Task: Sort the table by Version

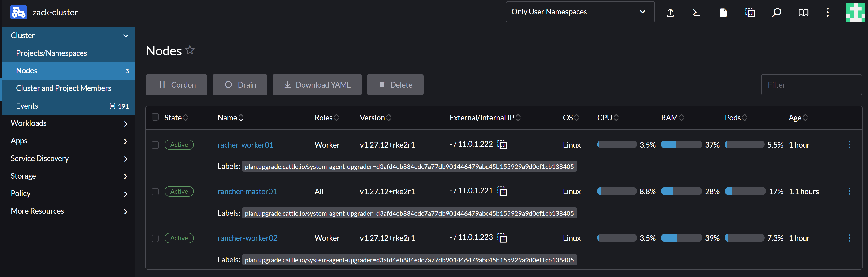Action: point(375,117)
